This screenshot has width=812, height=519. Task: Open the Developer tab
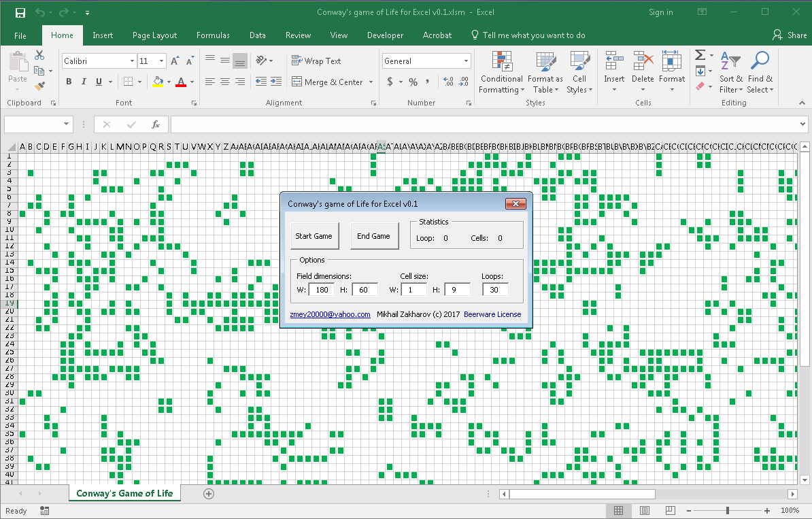pyautogui.click(x=385, y=35)
